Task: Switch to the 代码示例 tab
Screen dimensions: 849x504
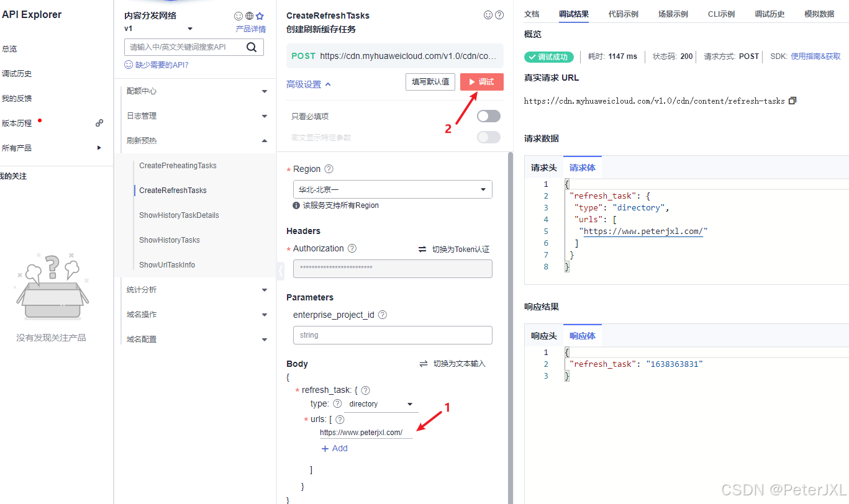Action: 623,14
